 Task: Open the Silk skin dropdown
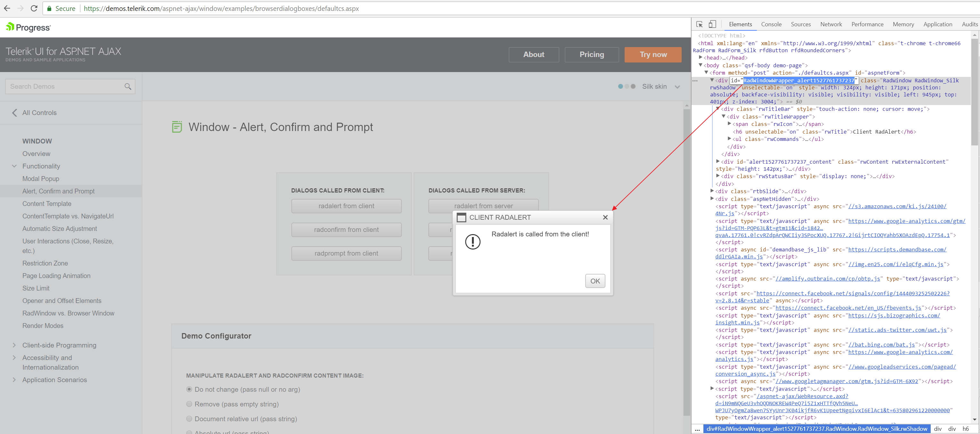677,87
